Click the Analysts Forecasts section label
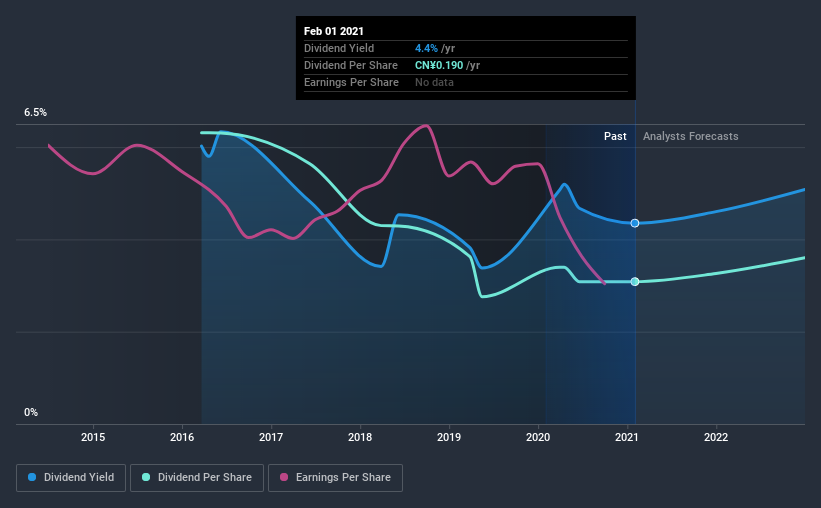This screenshot has width=821, height=508. click(691, 136)
